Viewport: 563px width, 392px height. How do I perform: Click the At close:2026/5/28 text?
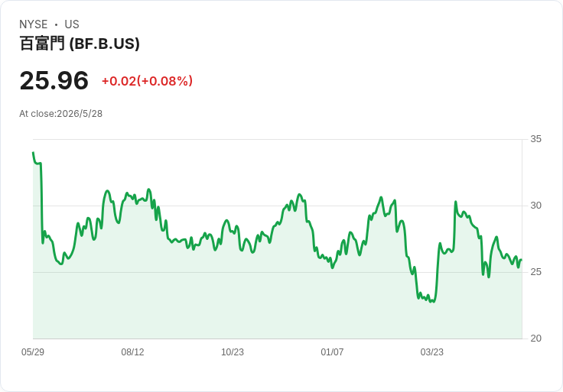[x=60, y=114]
